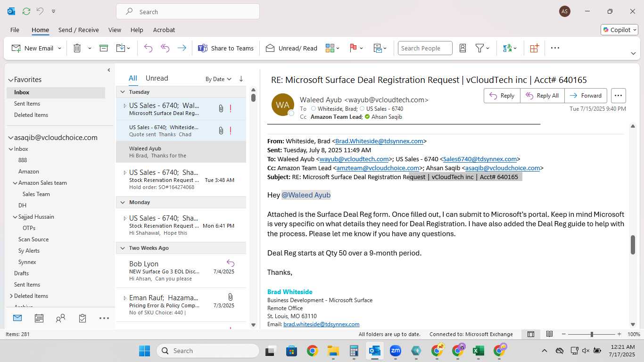
Task: Open the New Email dropdown arrow
Action: coord(59,48)
